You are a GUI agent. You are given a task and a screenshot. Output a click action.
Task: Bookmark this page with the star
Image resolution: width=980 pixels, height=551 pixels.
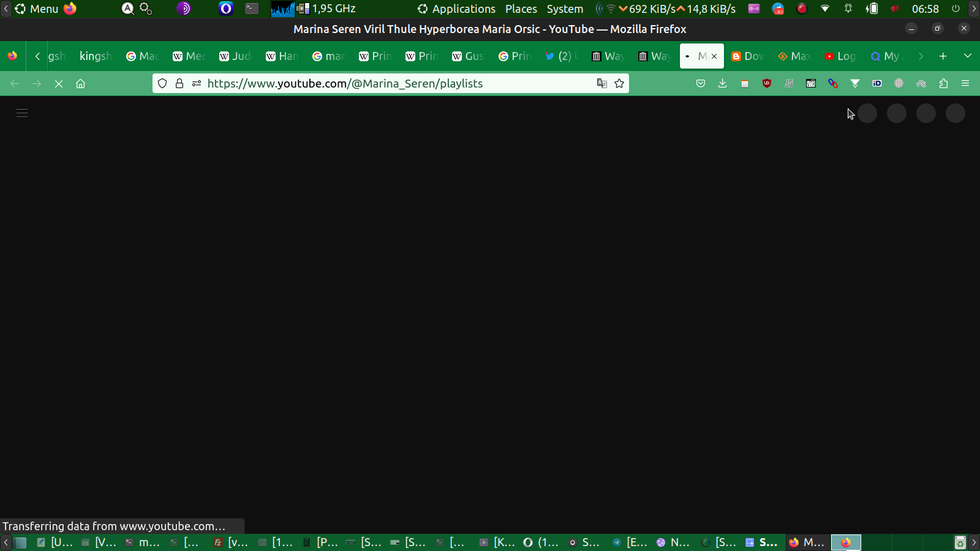coord(619,83)
